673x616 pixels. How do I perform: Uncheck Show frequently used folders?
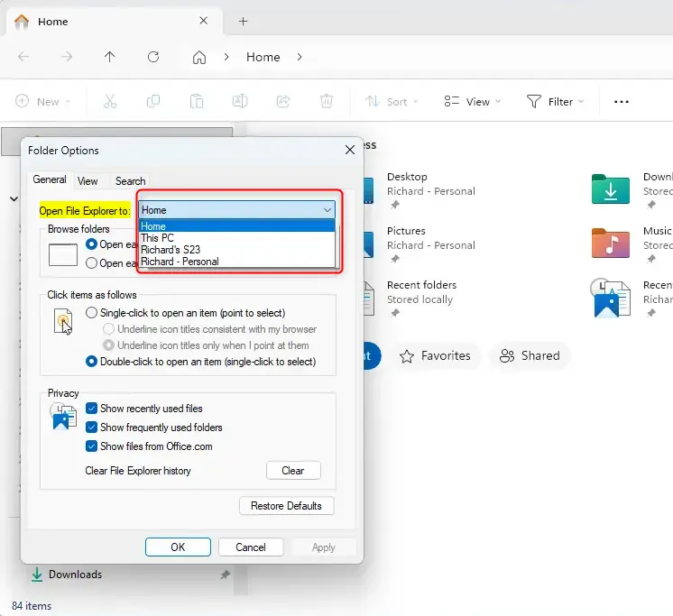pyautogui.click(x=91, y=428)
